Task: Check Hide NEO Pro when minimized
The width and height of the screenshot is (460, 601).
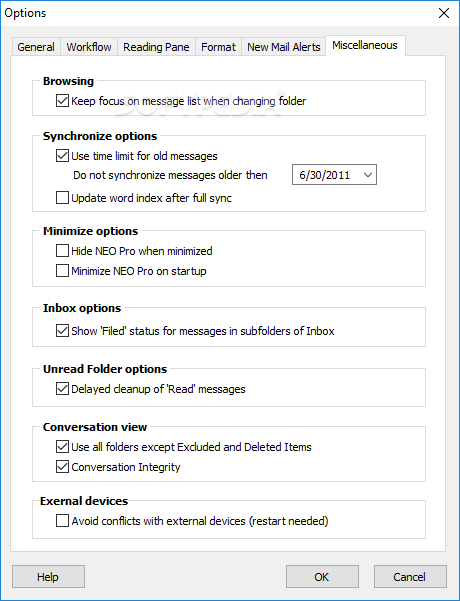Action: point(62,251)
